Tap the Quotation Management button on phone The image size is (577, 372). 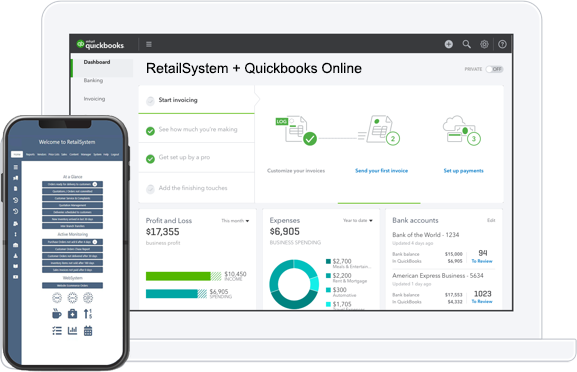[72, 205]
